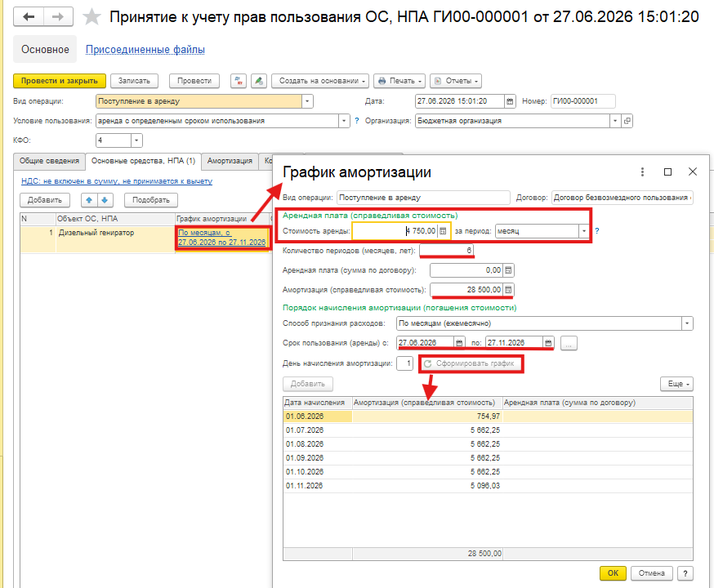Image resolution: width=714 pixels, height=588 pixels.
Task: Click the Подобрать button
Action: tap(151, 200)
